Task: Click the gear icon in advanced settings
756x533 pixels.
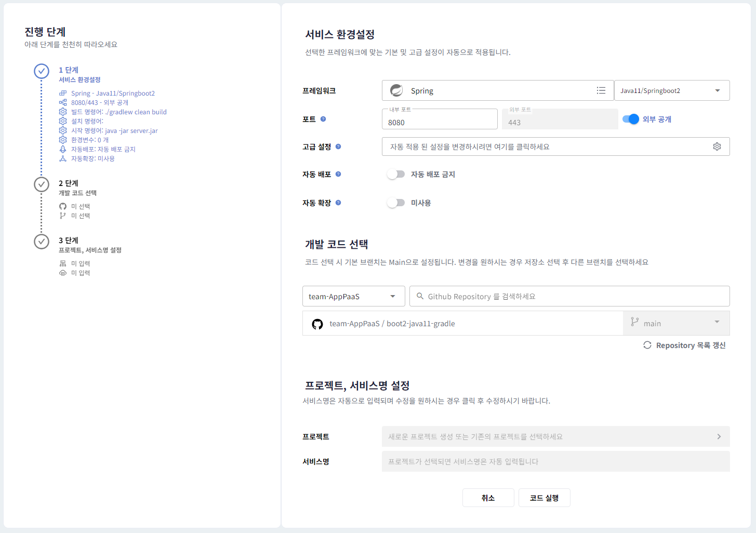Action: [x=717, y=146]
